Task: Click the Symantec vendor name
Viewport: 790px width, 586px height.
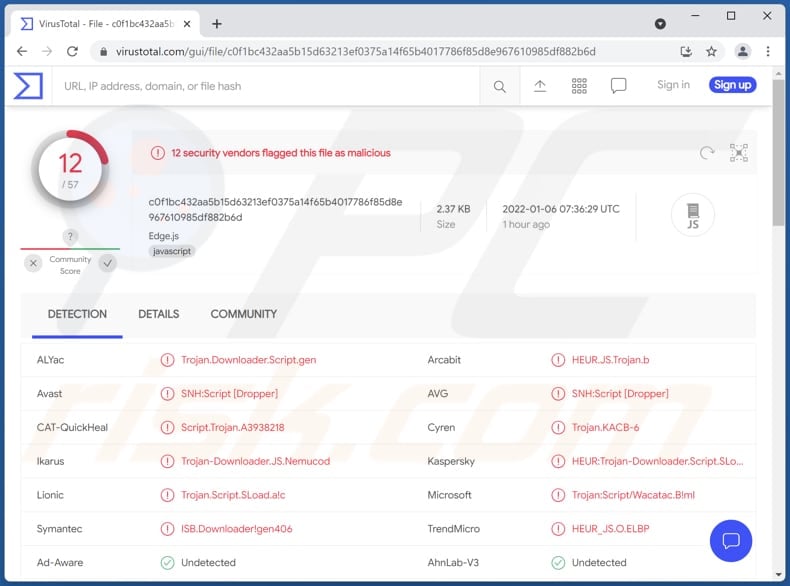Action: 59,529
